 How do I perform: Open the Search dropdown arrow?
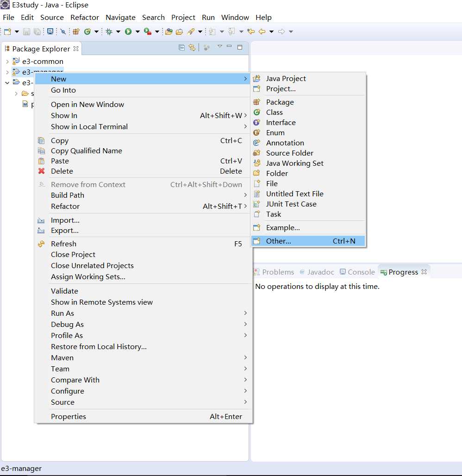point(200,31)
